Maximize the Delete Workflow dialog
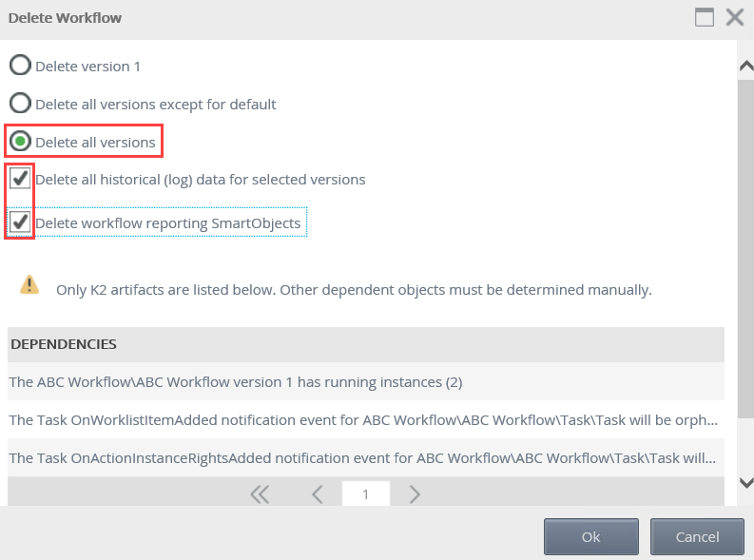This screenshot has height=560, width=754. pos(706,17)
